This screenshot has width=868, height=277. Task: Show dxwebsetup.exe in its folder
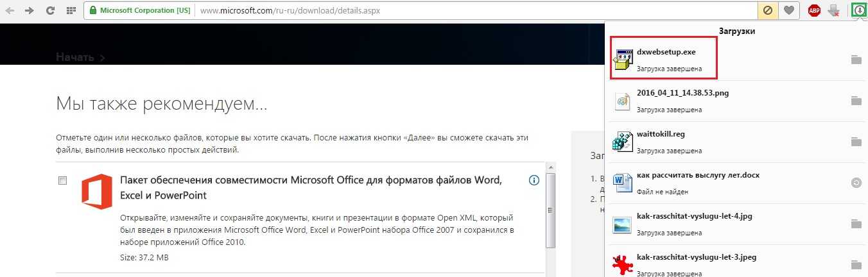coord(855,60)
